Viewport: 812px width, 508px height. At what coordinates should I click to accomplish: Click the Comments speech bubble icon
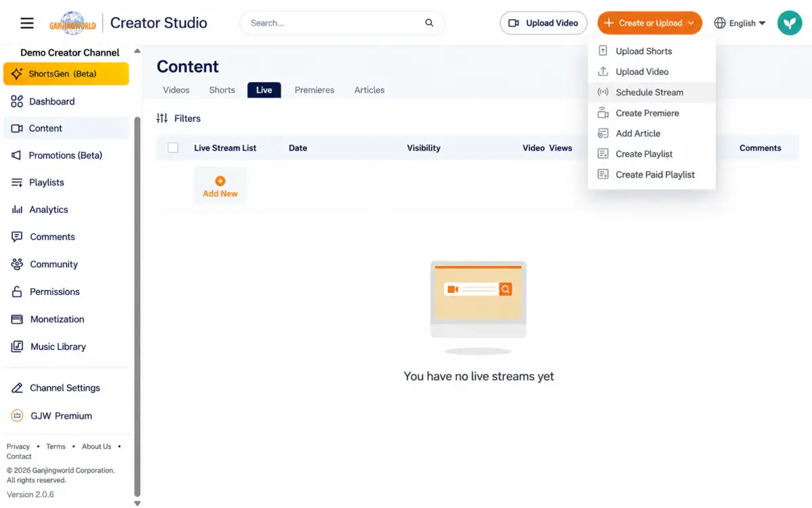tap(17, 237)
